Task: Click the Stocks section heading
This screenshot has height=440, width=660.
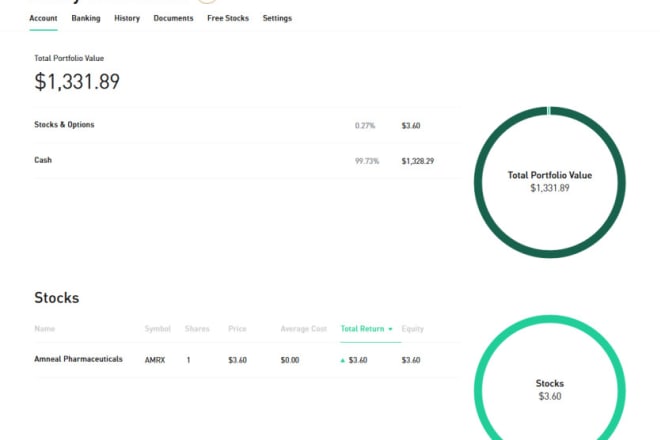Action: (56, 298)
